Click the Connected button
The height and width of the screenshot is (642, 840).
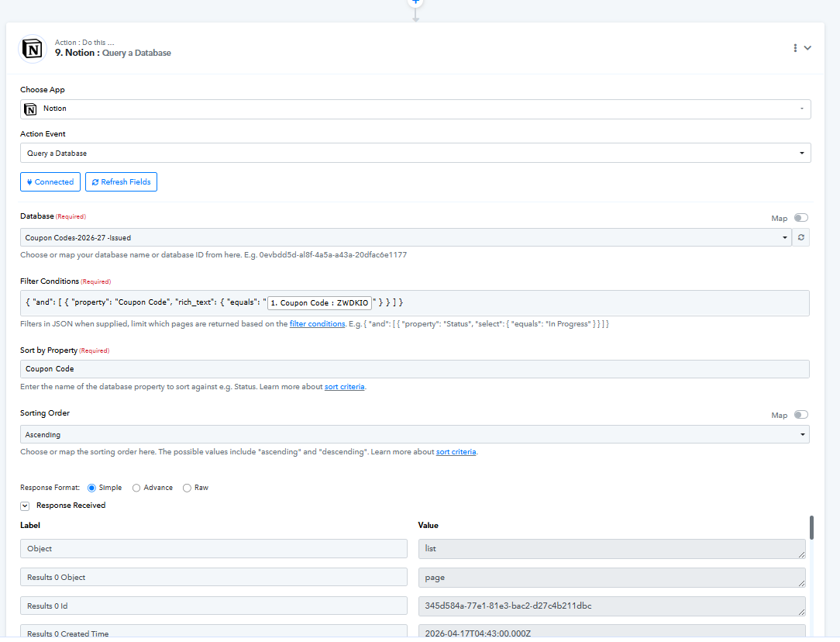pos(50,181)
